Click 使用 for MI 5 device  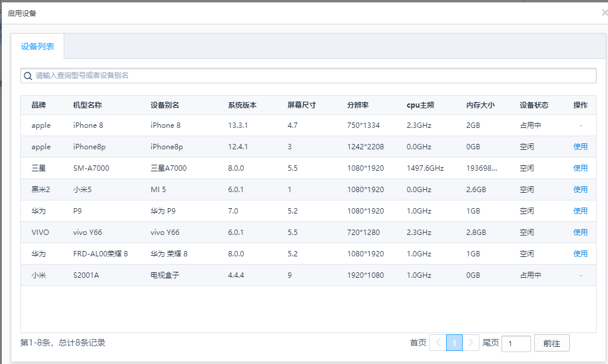coord(580,190)
